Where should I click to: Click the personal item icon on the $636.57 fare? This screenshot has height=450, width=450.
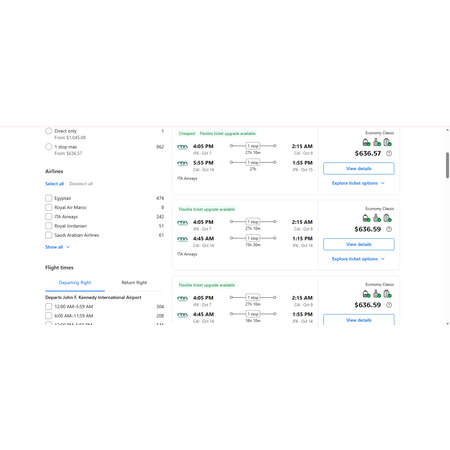[366, 143]
